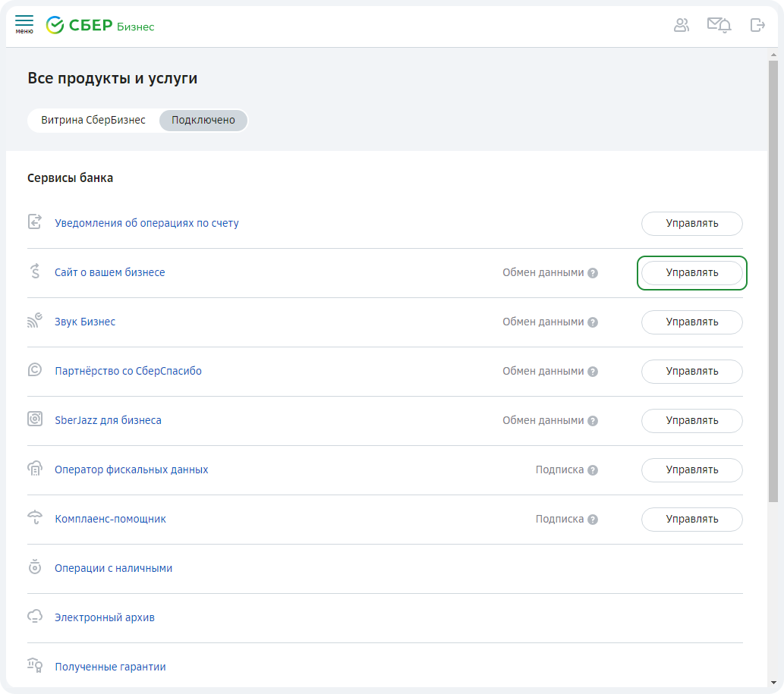Open SberJazz для бизнеса link

tap(108, 421)
